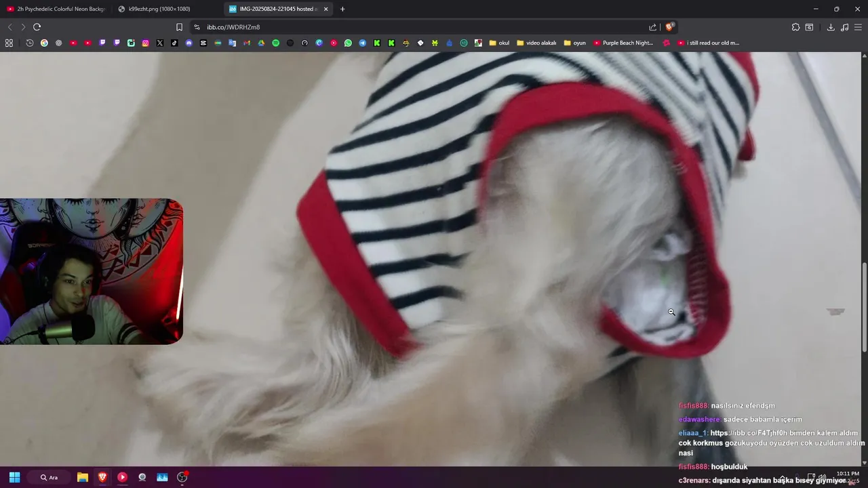This screenshot has height=488, width=868.
Task: Click username fisfis888 beside nasılsınız efendşm
Action: coord(694,405)
